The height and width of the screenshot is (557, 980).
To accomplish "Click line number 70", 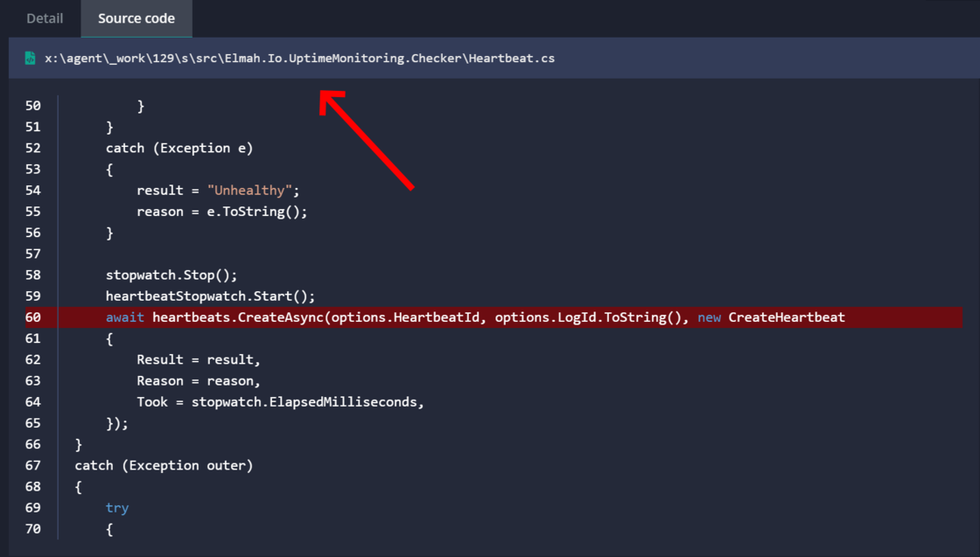I will pos(33,529).
